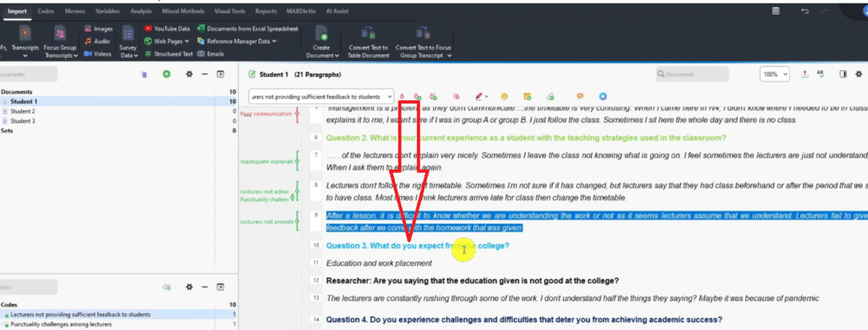Click the Document search field
The height and width of the screenshot is (330, 868).
692,74
